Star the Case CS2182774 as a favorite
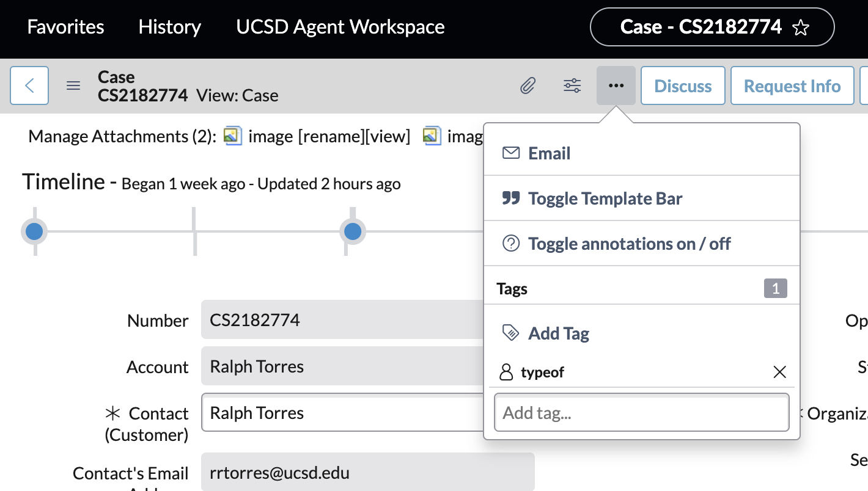Image resolution: width=868 pixels, height=491 pixels. 801,27
